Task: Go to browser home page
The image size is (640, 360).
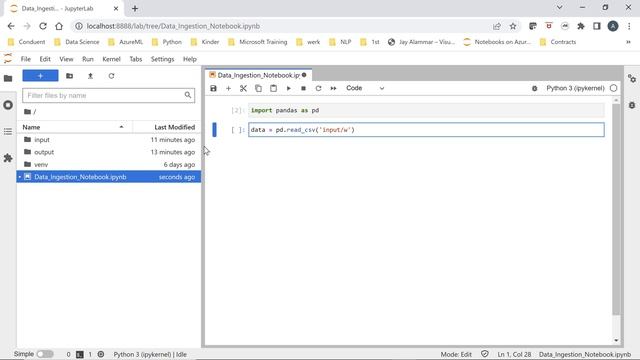Action: tap(59, 26)
